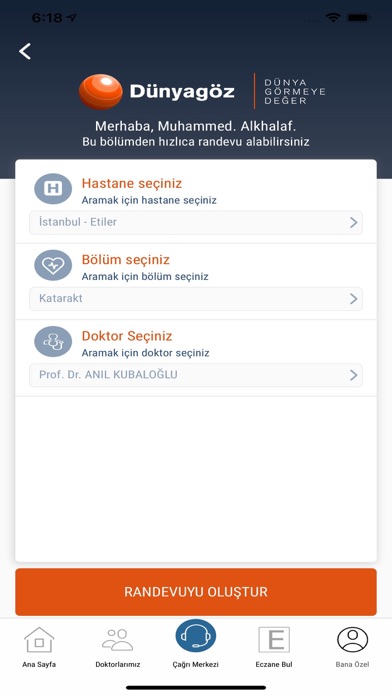Open the Katarakt department selector
Viewport: 392px width, 696px height.
pyautogui.click(x=196, y=299)
